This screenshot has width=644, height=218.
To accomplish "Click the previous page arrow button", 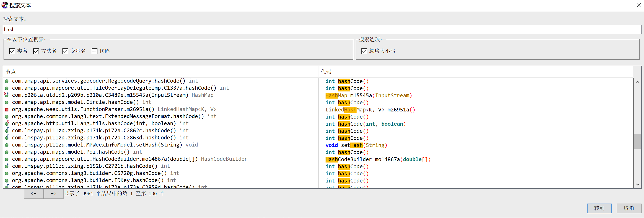I will click(34, 193).
